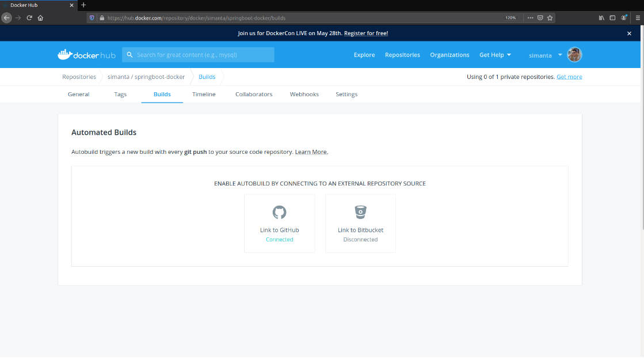Open Firefox account icon
644x359 pixels.
coord(624,18)
